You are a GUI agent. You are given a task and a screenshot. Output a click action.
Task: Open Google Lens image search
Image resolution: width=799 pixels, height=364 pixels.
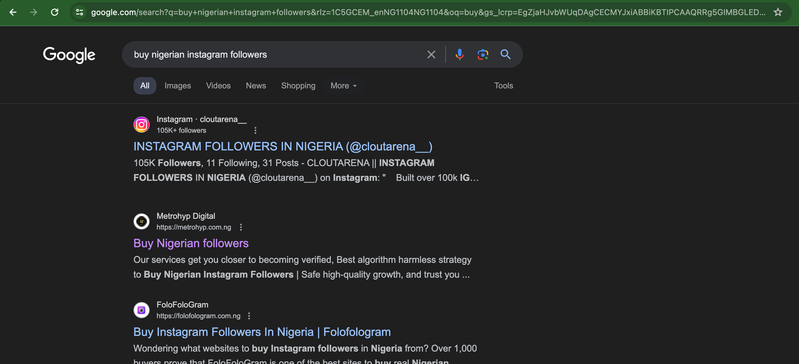[483, 55]
